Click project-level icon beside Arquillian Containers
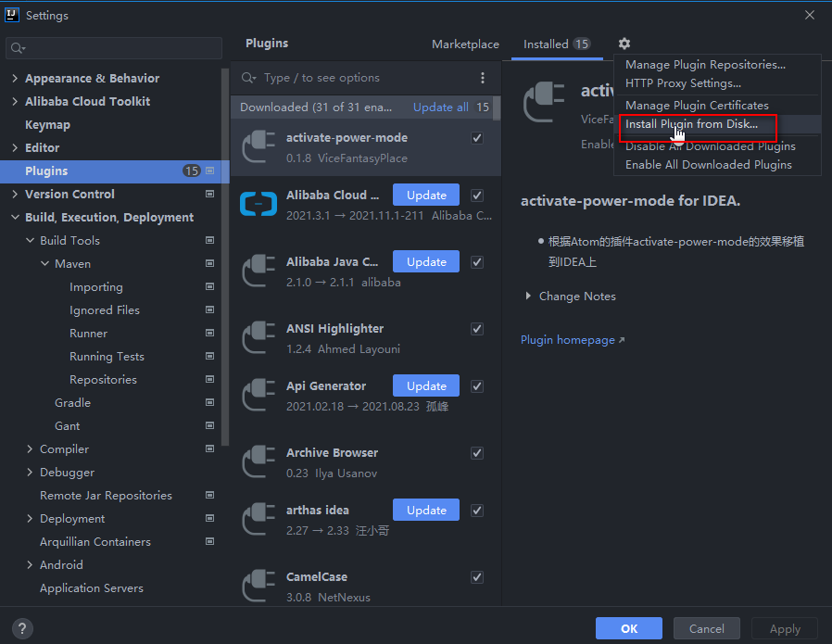 click(x=209, y=542)
